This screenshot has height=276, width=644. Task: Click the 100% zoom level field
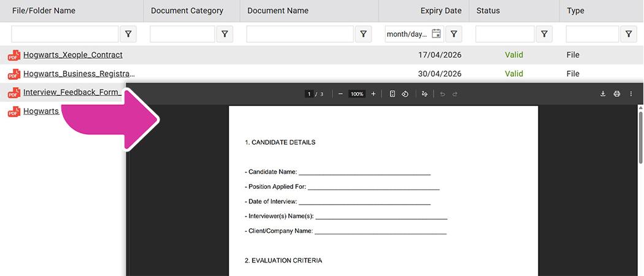(357, 94)
